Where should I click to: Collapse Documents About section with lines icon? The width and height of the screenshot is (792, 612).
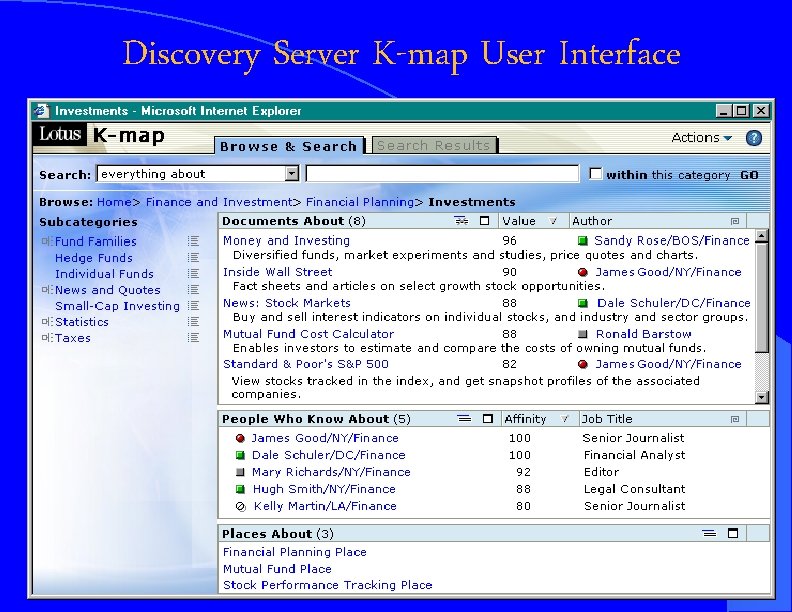coord(461,221)
